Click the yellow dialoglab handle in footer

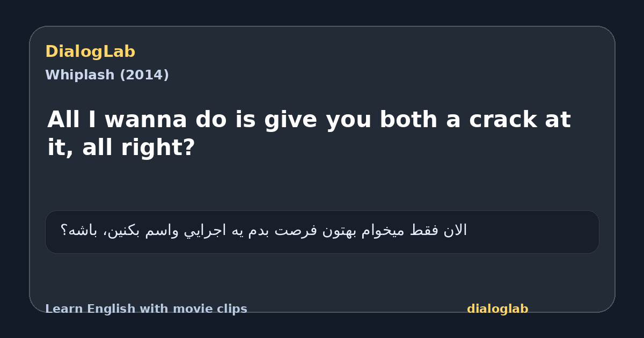pyautogui.click(x=497, y=309)
